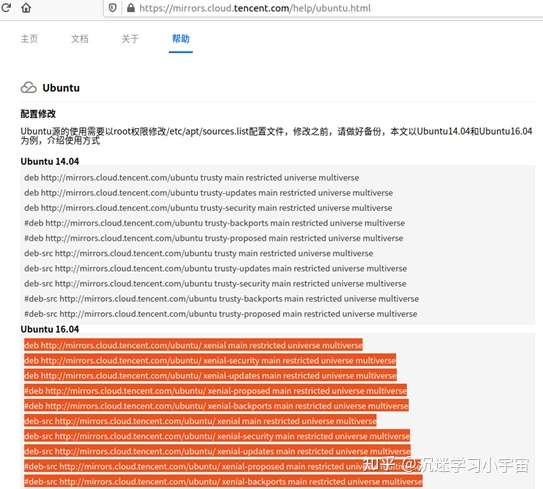The height and width of the screenshot is (489, 543).
Task: Click line 'deb-src ... trusty-updates main'
Action: 215,268
